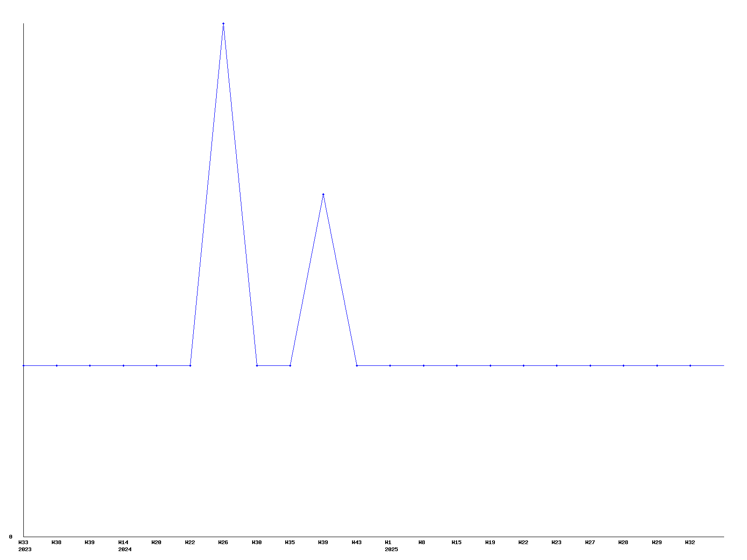Select the W43 x-axis label
This screenshot has width=747, height=560.
(x=357, y=542)
